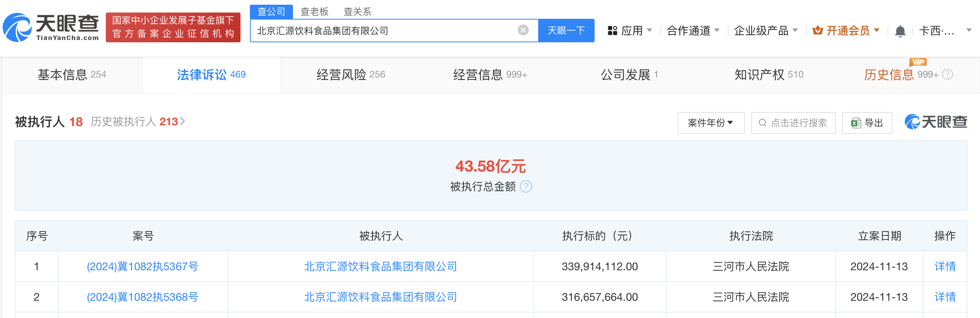This screenshot has height=318, width=980.
Task: Click 三河市人民法院 in row 1
Action: [751, 266]
